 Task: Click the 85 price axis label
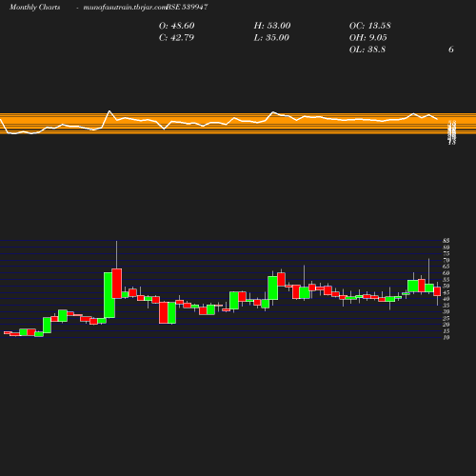tap(446, 241)
